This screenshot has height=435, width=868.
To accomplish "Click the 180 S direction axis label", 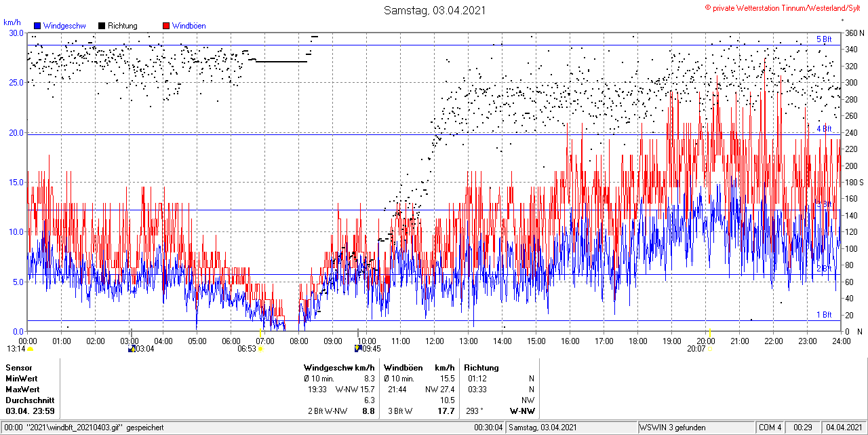I will coord(854,182).
